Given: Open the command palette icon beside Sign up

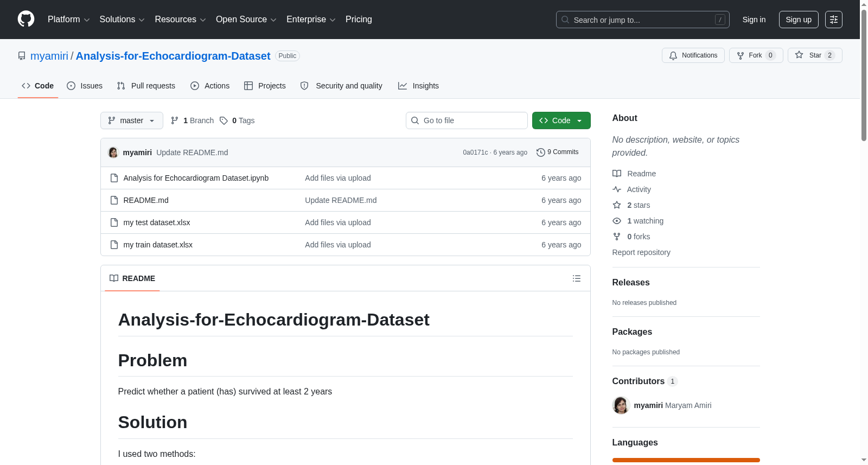Looking at the screenshot, I should click(x=834, y=20).
